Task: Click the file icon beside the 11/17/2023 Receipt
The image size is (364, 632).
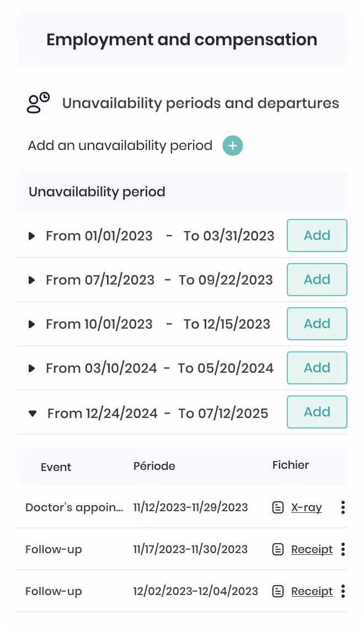Action: point(278,549)
